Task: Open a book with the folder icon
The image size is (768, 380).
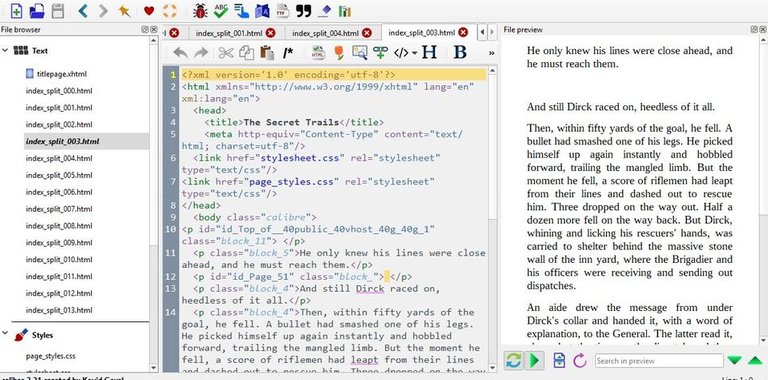Action: tap(37, 11)
